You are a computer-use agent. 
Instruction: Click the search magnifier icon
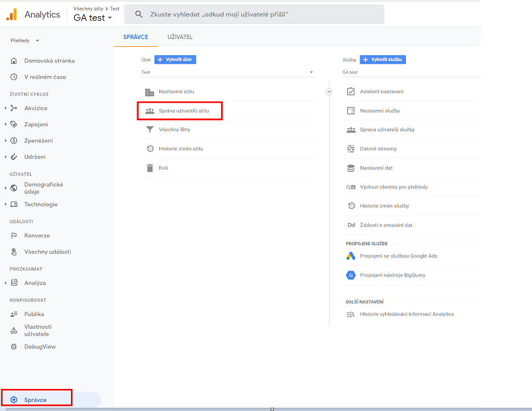pos(139,14)
